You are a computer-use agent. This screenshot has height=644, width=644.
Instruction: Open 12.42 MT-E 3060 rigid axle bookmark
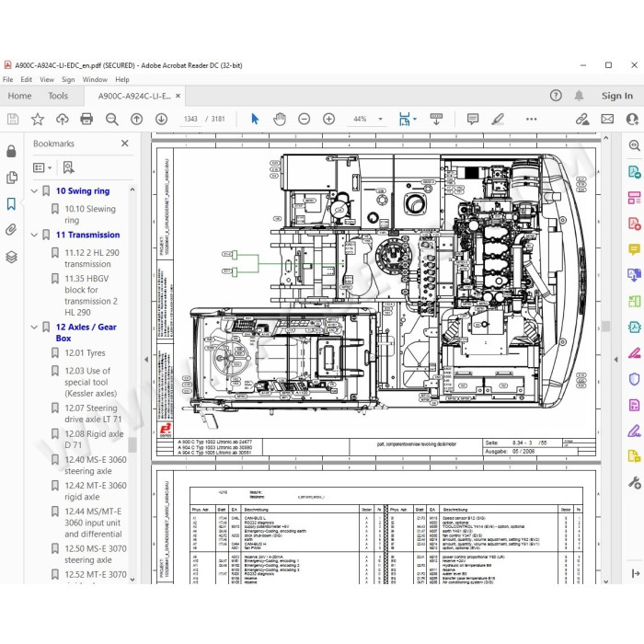pyautogui.click(x=96, y=490)
